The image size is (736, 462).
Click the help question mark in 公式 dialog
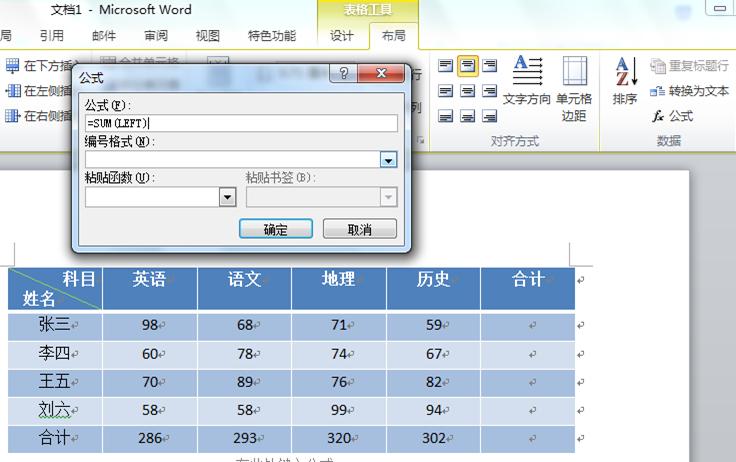[x=344, y=73]
